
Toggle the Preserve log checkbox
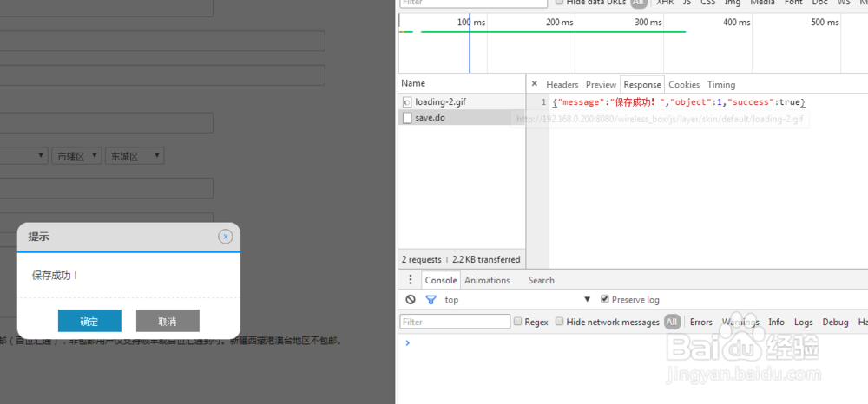tap(604, 299)
